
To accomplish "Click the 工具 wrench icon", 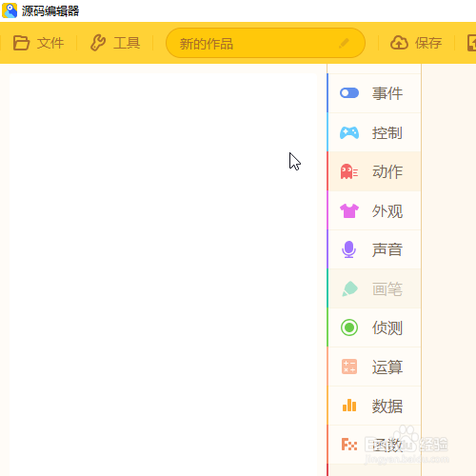I will point(98,43).
